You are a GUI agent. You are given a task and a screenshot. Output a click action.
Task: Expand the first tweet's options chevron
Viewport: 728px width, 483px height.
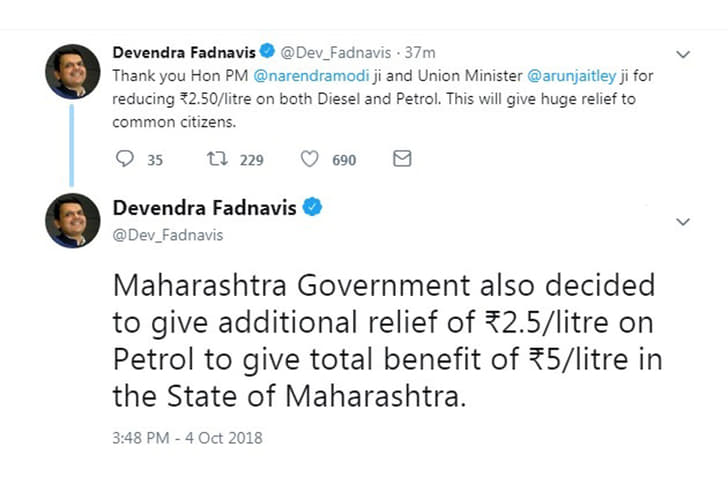683,53
